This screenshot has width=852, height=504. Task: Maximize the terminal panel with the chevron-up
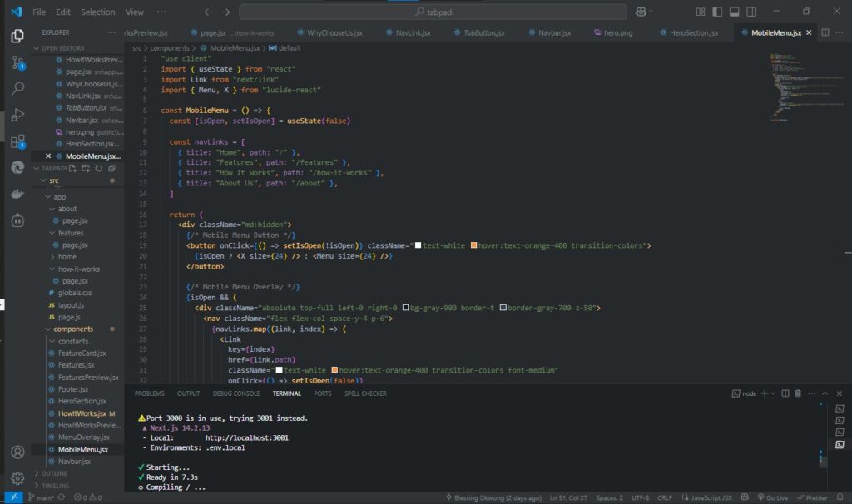pos(825,393)
